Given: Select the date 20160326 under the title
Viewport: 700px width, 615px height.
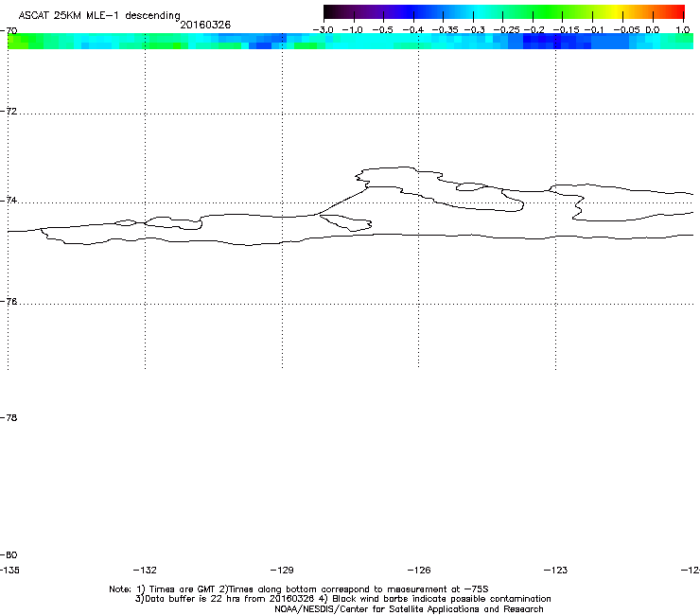Looking at the screenshot, I should point(205,25).
